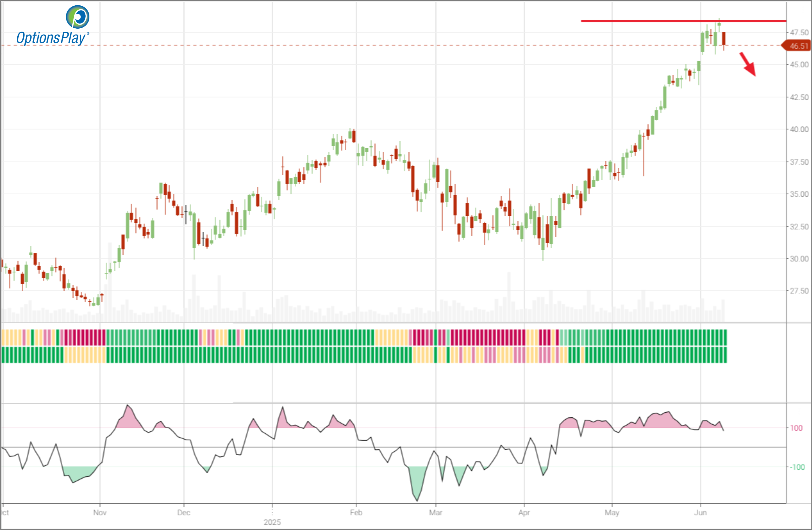Click the 32.50 price axis label

(x=799, y=227)
